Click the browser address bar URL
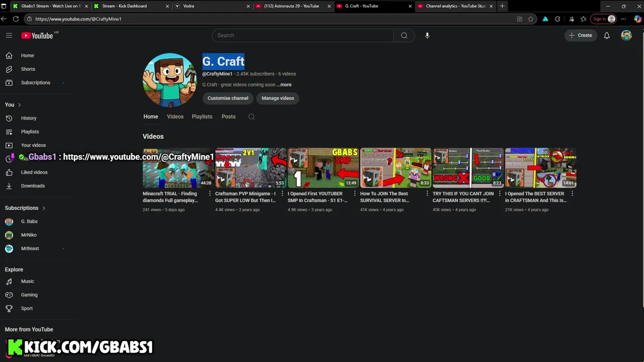This screenshot has width=644, height=362. [x=78, y=19]
